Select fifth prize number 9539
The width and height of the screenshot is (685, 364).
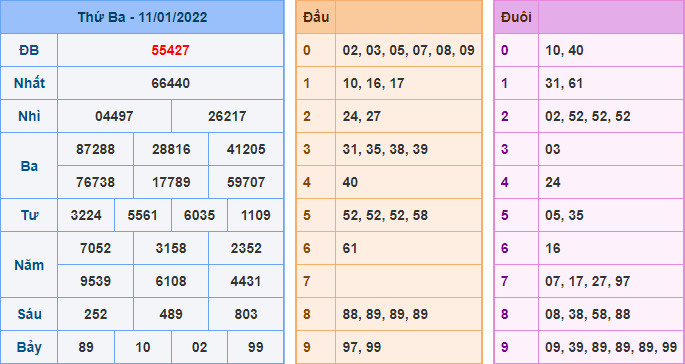click(95, 281)
